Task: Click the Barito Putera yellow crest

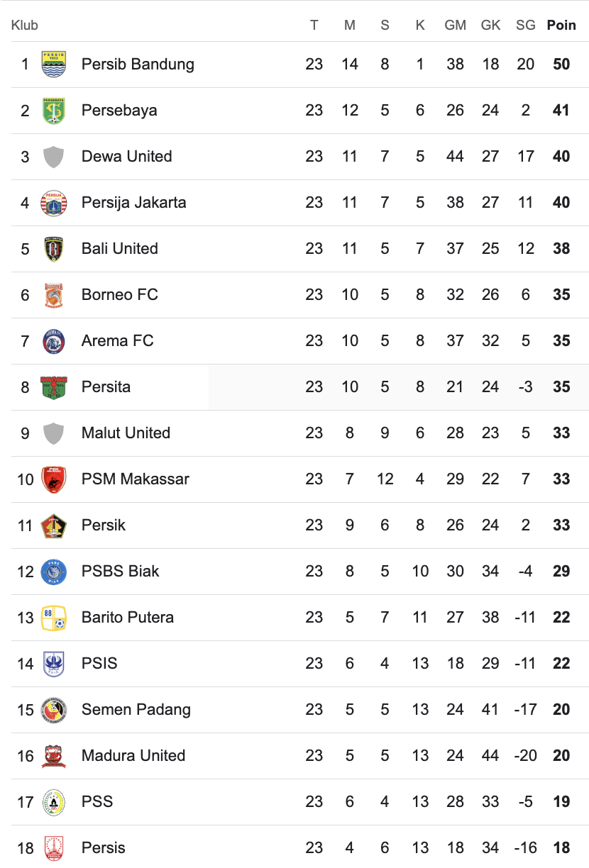Action: click(54, 618)
